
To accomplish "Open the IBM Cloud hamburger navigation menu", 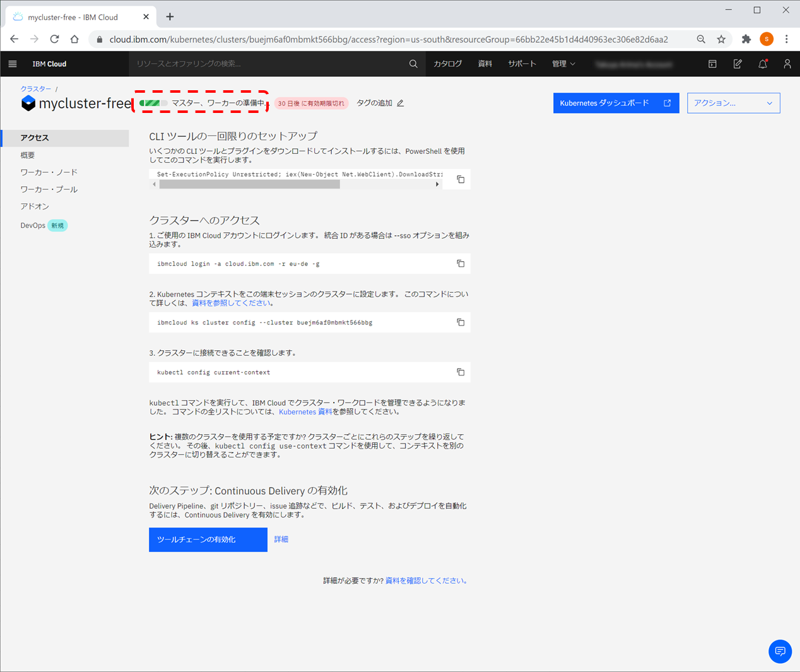I will [13, 64].
